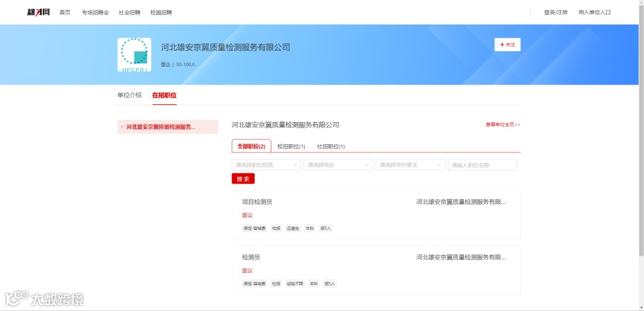Open the 检测员 job listing title
The height and width of the screenshot is (311, 644).
pos(251,257)
